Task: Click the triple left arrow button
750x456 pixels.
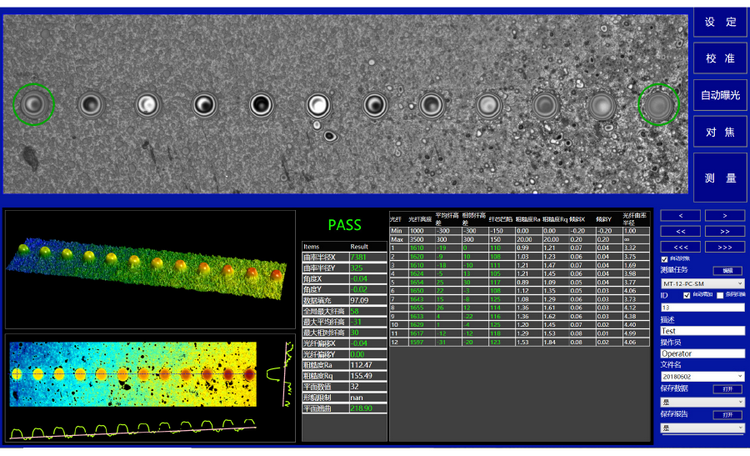Action: [680, 245]
